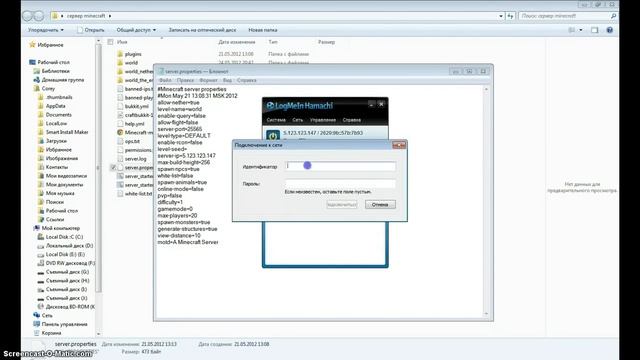Click the Сеть network icon in sidebar
640x360 pixels.
36,315
